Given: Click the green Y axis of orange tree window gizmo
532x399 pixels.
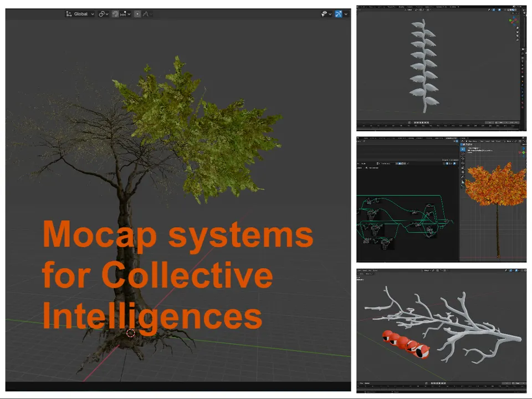Looking at the screenshot, I should pos(524,152).
